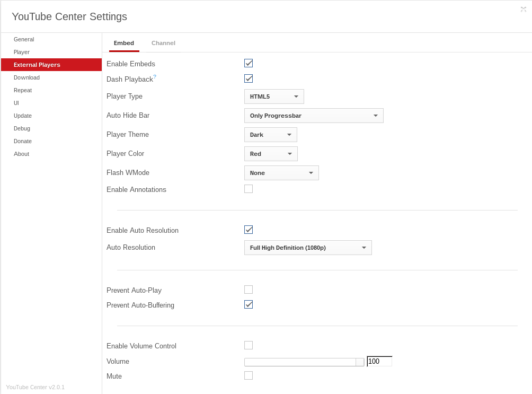
Task: Go to the About section in sidebar
Action: click(x=22, y=154)
